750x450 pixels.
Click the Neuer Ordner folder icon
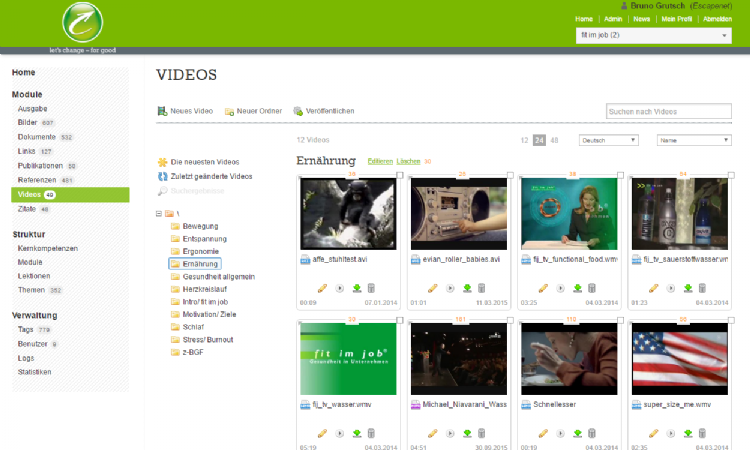(x=229, y=111)
